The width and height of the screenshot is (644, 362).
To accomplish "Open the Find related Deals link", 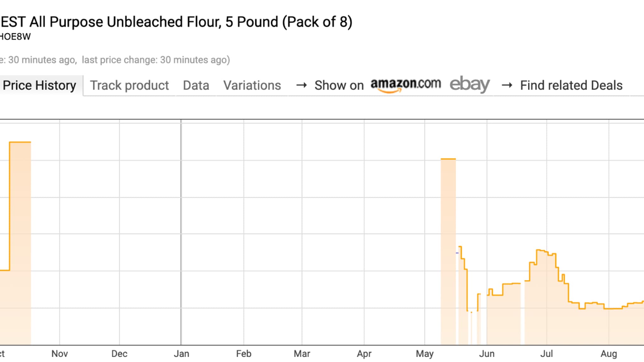I will pyautogui.click(x=571, y=85).
